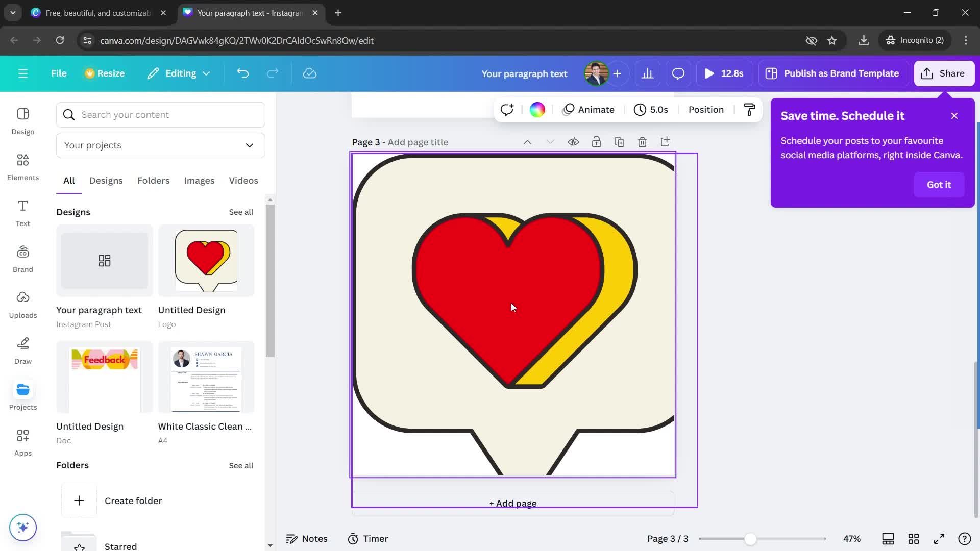Focus the Search your content field
The height and width of the screenshot is (551, 980).
tap(161, 115)
